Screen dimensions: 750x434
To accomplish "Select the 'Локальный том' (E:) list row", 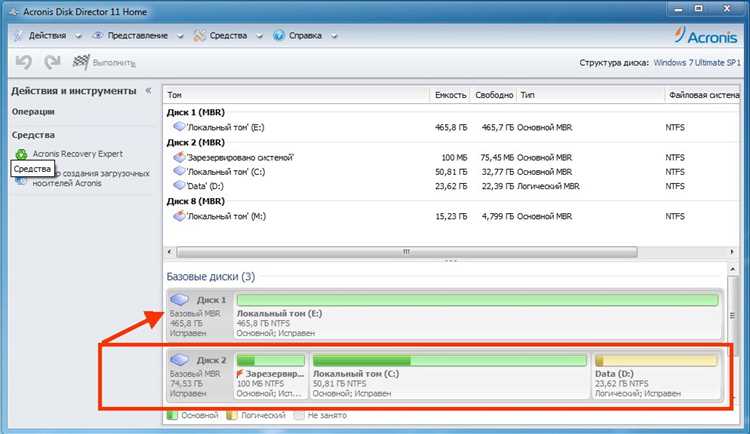I will coord(450,127).
